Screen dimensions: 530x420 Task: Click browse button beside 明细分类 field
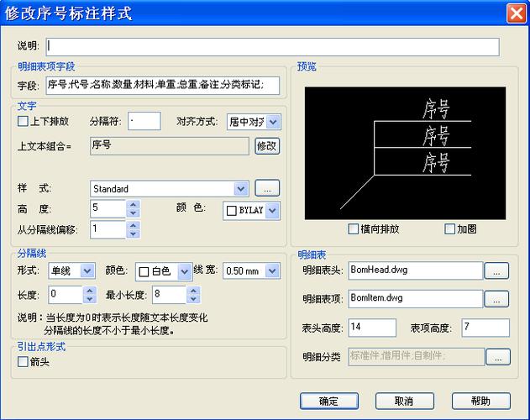tap(497, 357)
